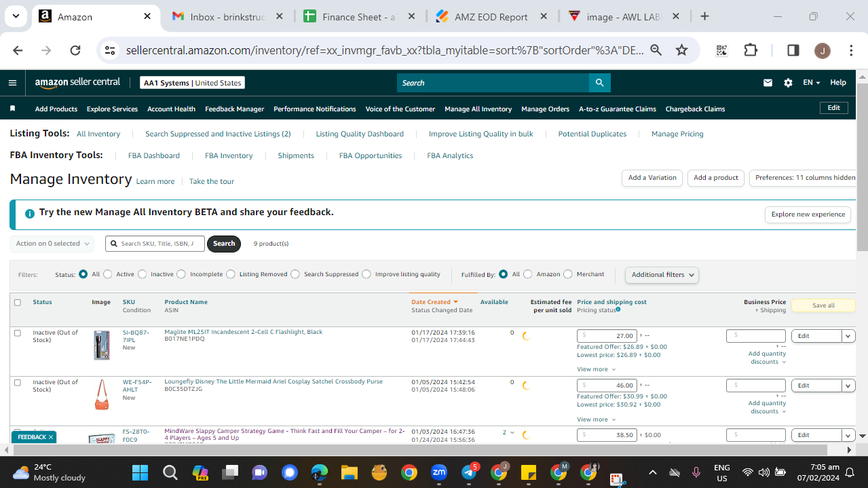868x488 pixels.
Task: Select the Active status radio button
Action: coord(109,274)
